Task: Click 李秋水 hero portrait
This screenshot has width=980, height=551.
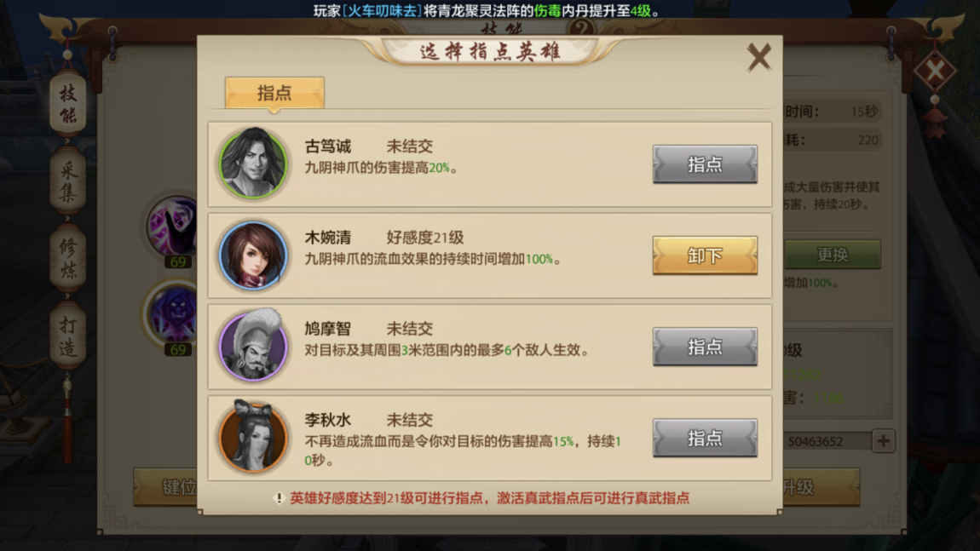Action: click(x=253, y=436)
